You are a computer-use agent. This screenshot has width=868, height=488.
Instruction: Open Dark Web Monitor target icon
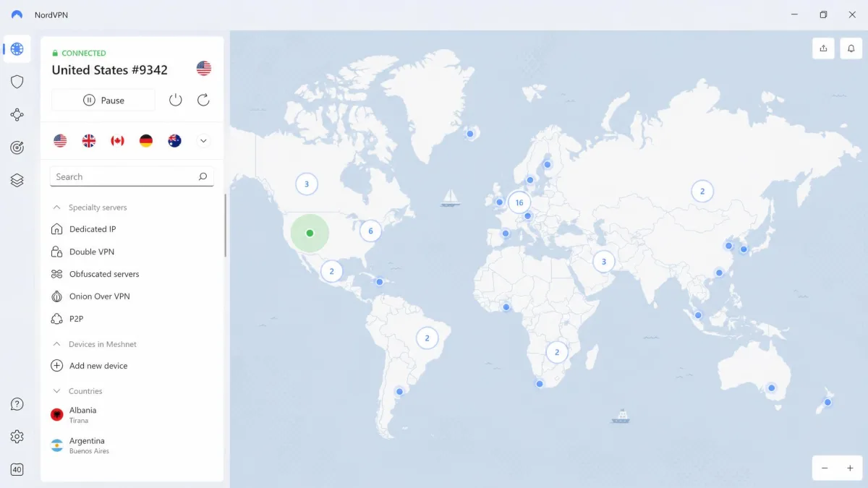pyautogui.click(x=17, y=147)
